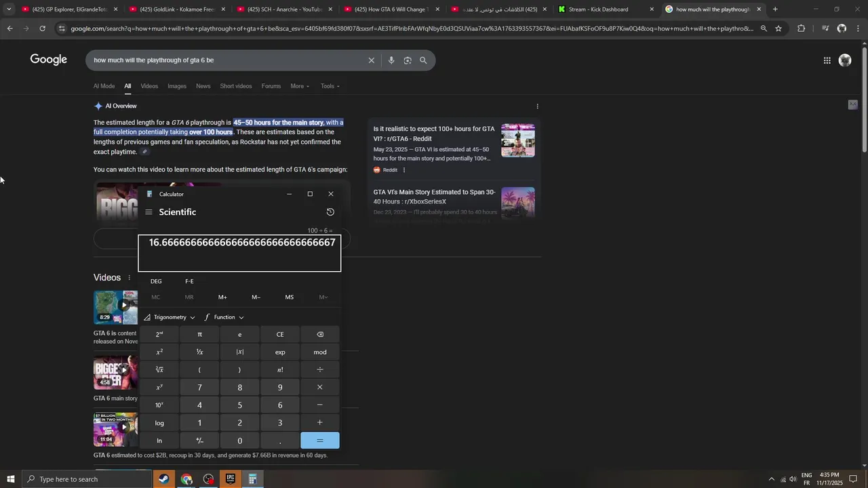Image resolution: width=868 pixels, height=488 pixels.
Task: Click the x to the y key
Action: pyautogui.click(x=159, y=387)
